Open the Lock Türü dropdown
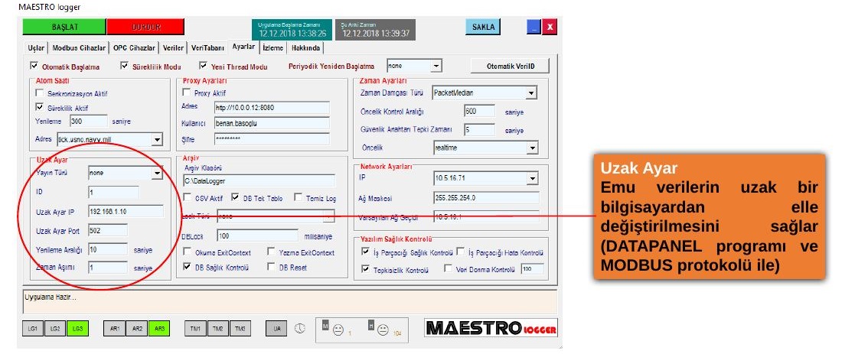868x354 pixels. pos(329,216)
